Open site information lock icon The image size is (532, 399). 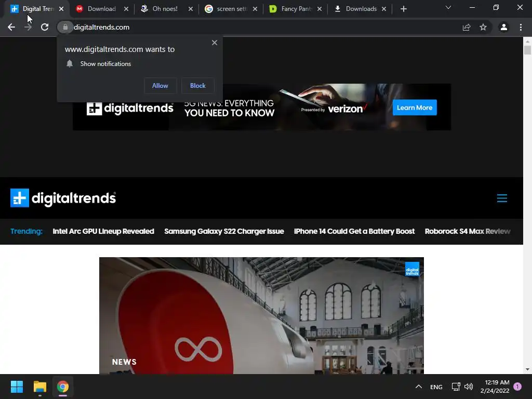(x=65, y=27)
